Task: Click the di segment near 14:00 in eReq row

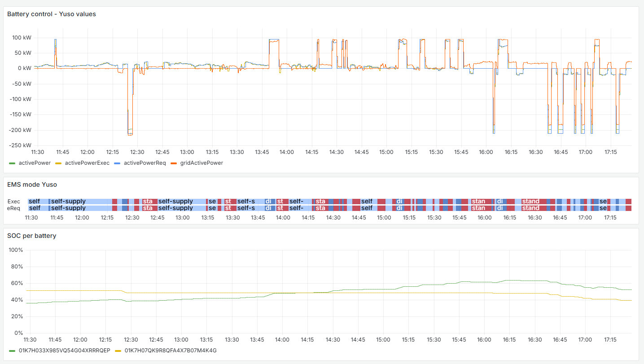Action: (269, 208)
